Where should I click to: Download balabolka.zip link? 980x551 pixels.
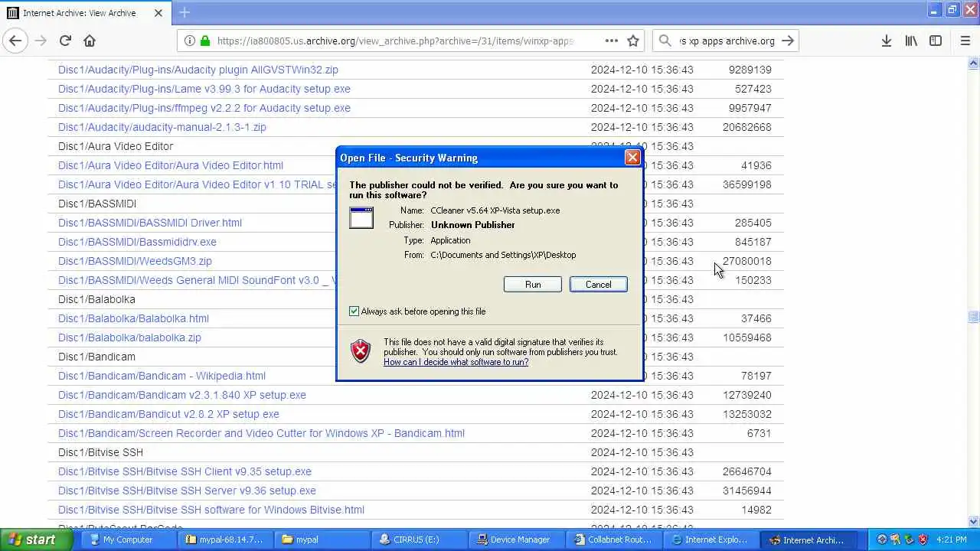click(x=129, y=337)
